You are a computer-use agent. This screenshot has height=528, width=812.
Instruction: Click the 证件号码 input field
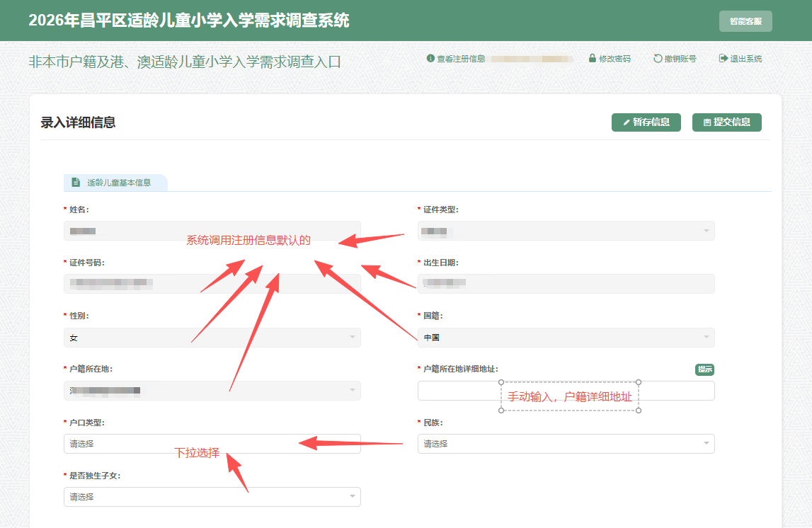click(x=212, y=285)
